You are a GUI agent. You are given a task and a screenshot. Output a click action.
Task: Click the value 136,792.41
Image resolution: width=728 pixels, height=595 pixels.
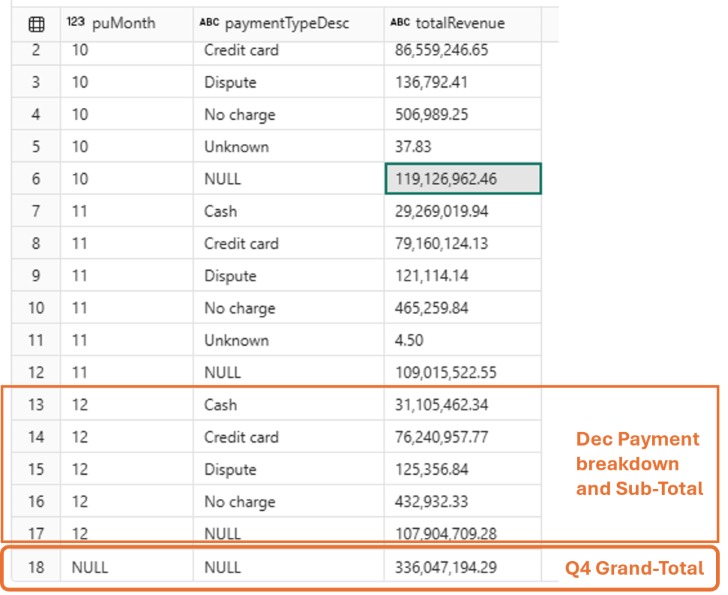pos(431,82)
